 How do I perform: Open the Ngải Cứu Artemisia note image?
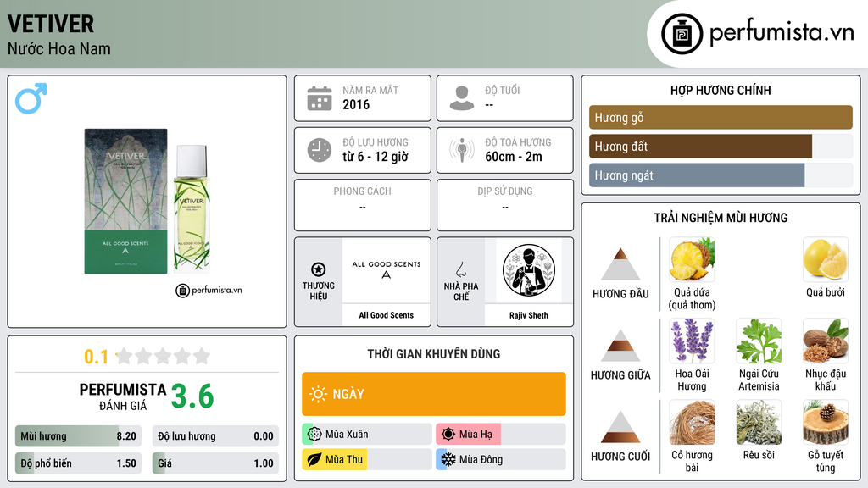[x=759, y=341]
